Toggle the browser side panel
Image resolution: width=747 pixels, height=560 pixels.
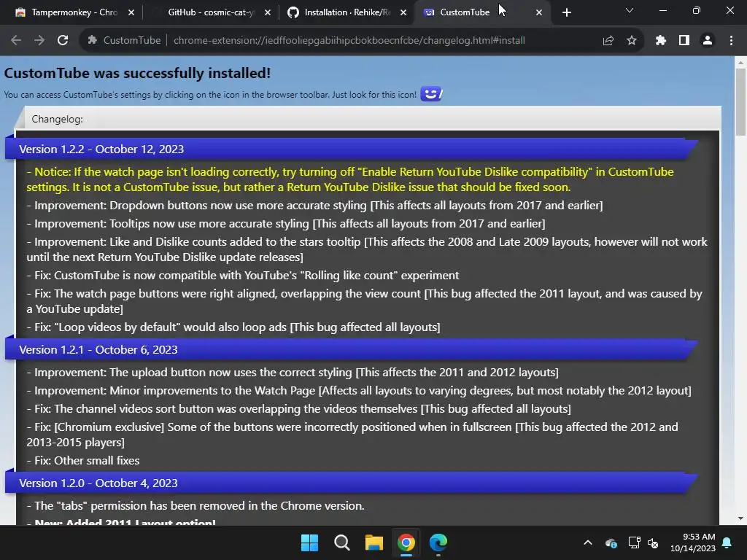point(684,41)
